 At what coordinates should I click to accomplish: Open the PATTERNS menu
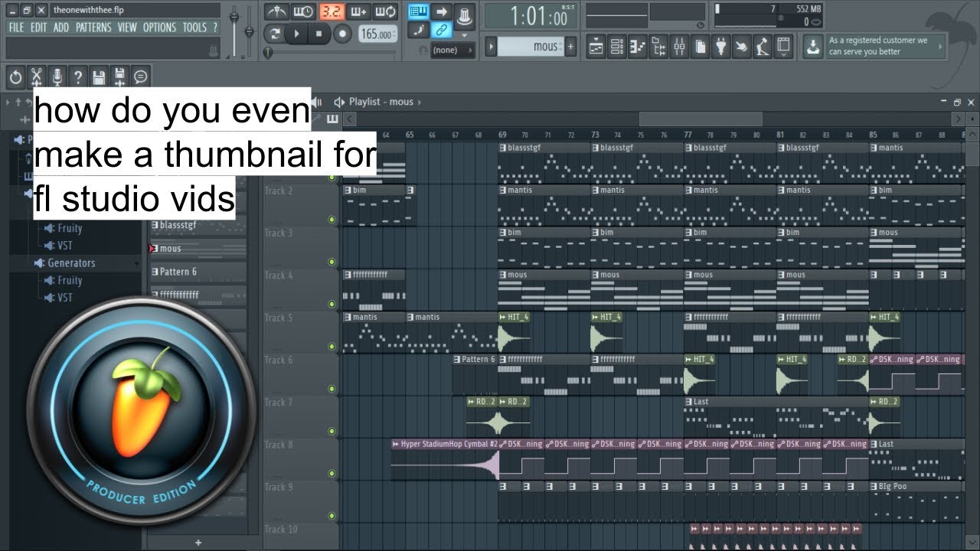(93, 28)
